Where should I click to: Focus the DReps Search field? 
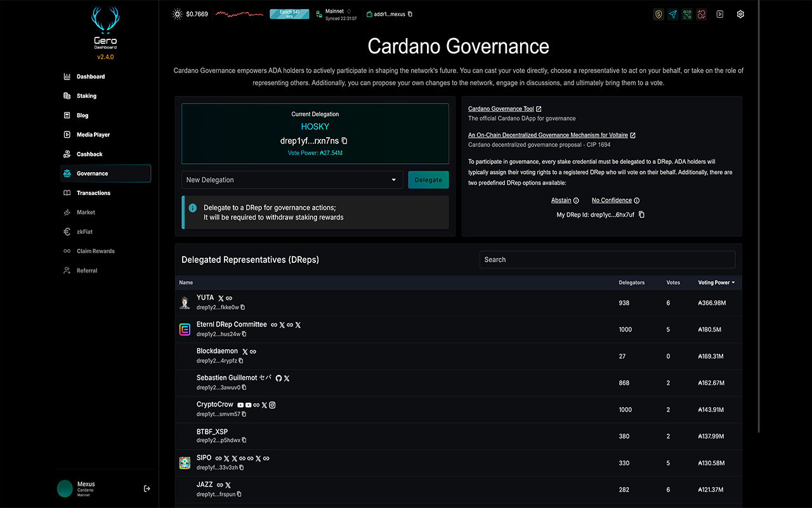[607, 260]
